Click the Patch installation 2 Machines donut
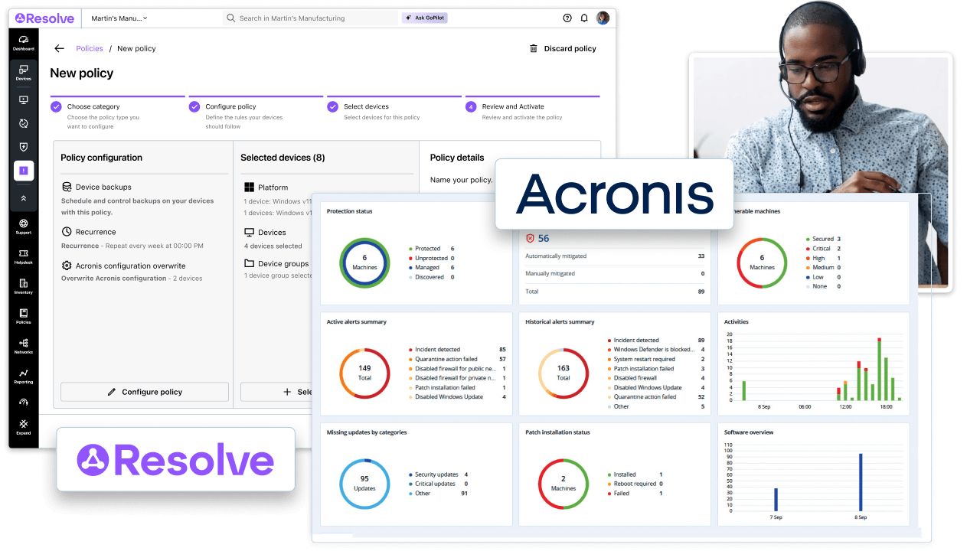980x551 pixels. point(563,484)
